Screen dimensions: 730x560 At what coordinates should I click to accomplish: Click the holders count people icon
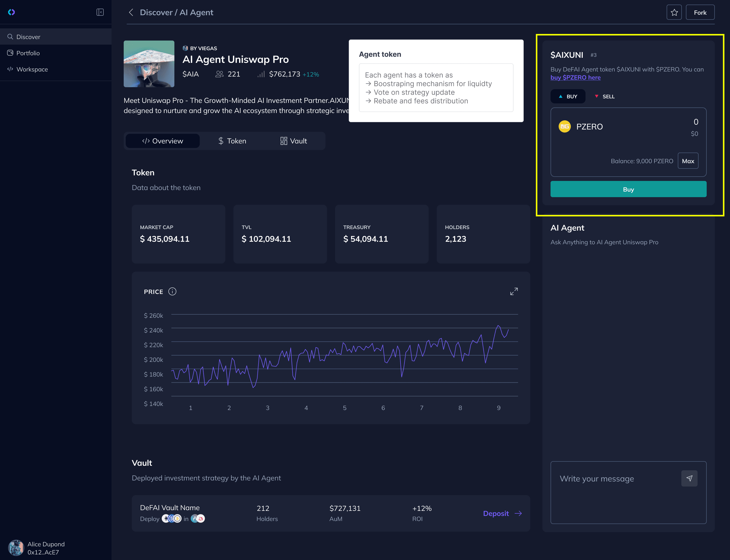click(219, 74)
